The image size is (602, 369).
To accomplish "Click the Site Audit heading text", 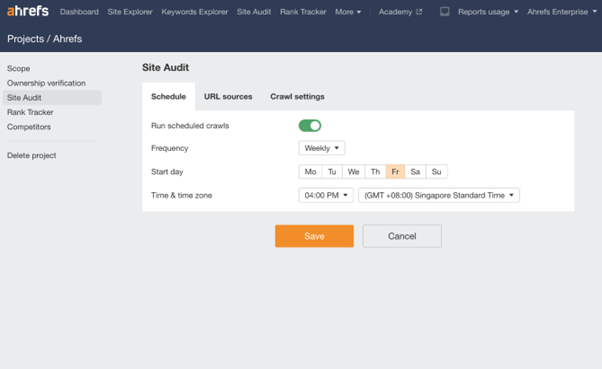I will 165,68.
